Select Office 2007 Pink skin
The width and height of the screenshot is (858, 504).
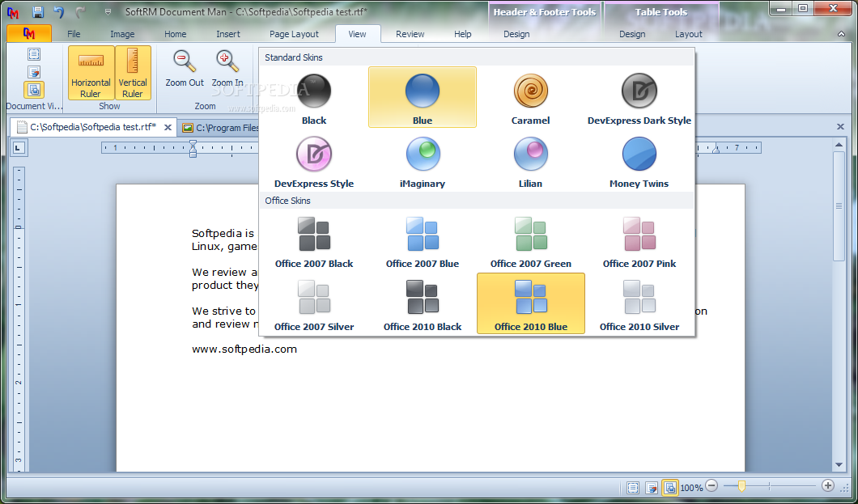639,240
